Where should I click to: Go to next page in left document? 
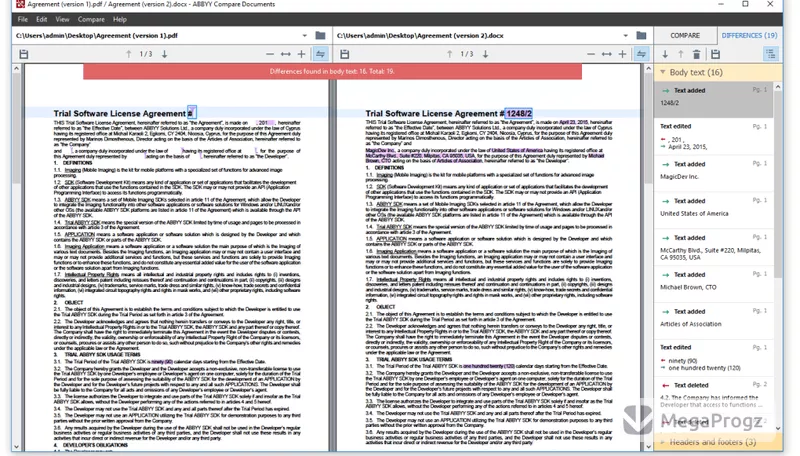pos(164,54)
